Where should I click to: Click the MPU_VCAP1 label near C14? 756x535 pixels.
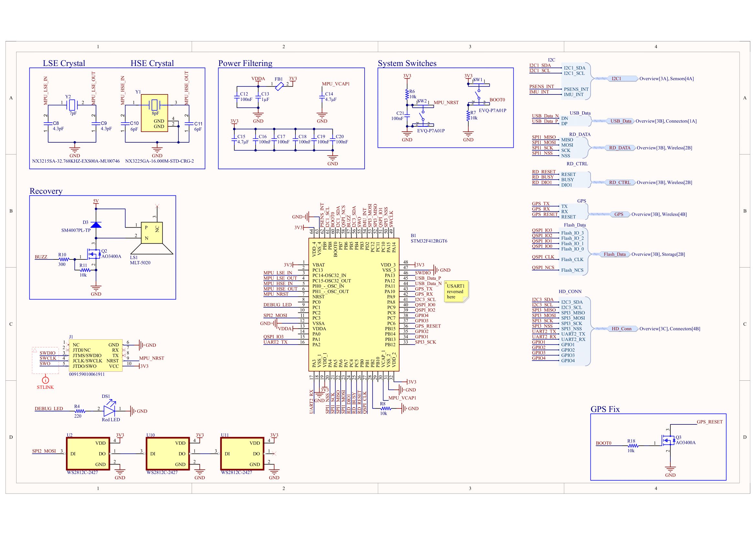click(335, 84)
